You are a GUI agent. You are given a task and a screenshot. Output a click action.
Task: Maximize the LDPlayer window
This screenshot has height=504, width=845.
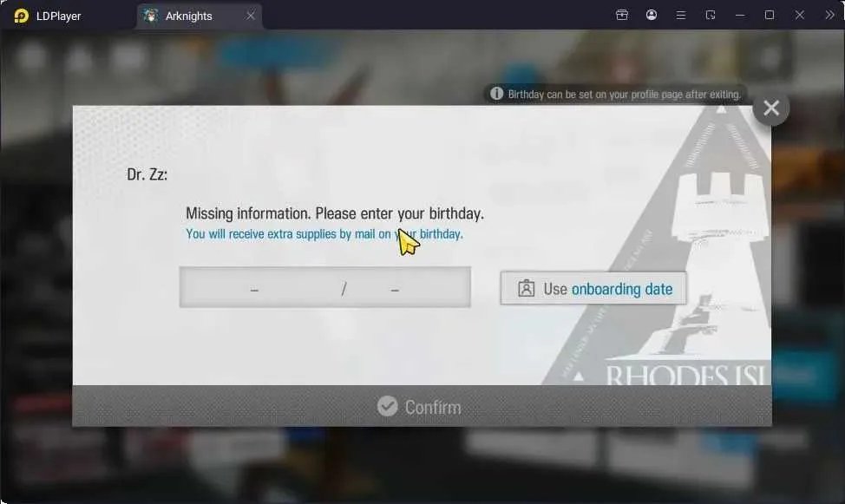[x=770, y=15]
